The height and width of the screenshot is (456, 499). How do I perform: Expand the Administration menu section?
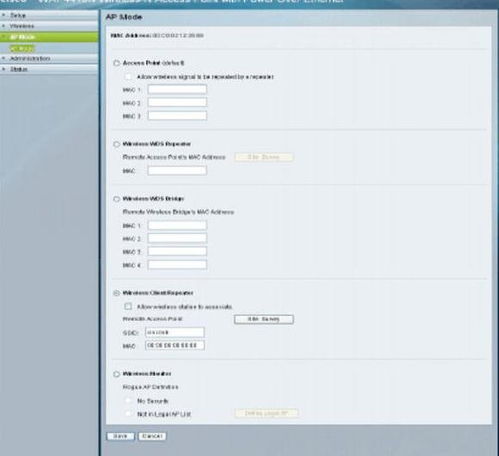[49, 58]
